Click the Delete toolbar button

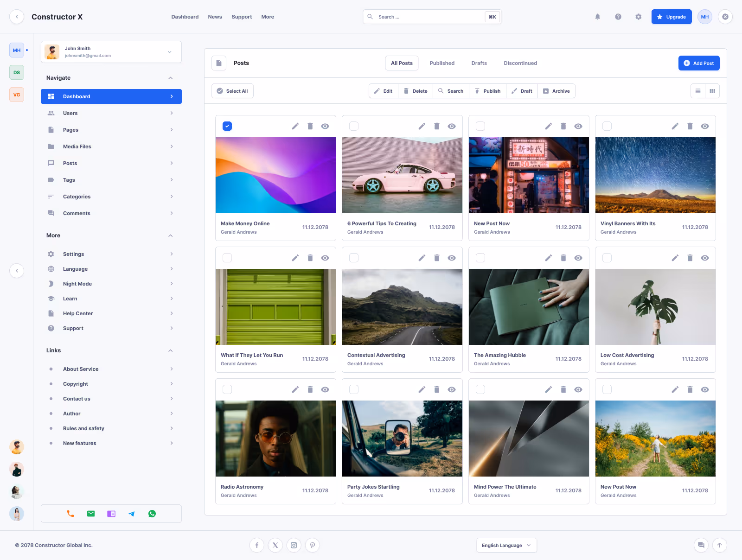(x=416, y=91)
